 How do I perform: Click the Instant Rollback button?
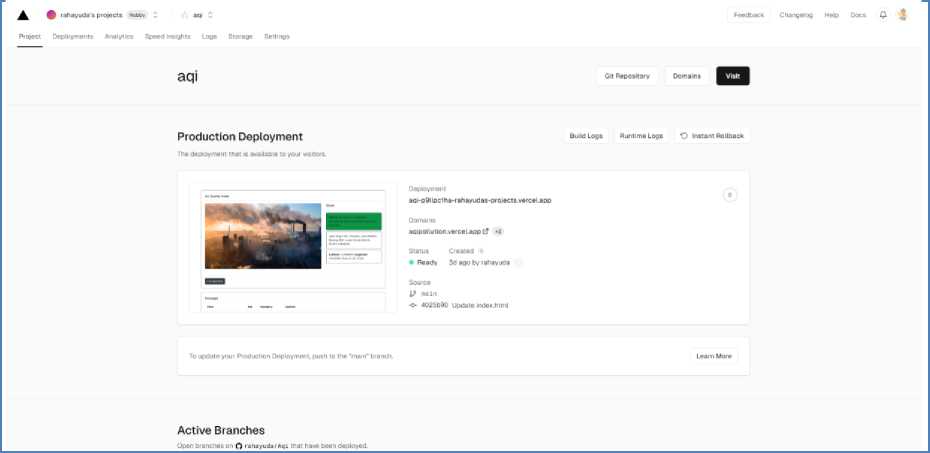coord(712,135)
